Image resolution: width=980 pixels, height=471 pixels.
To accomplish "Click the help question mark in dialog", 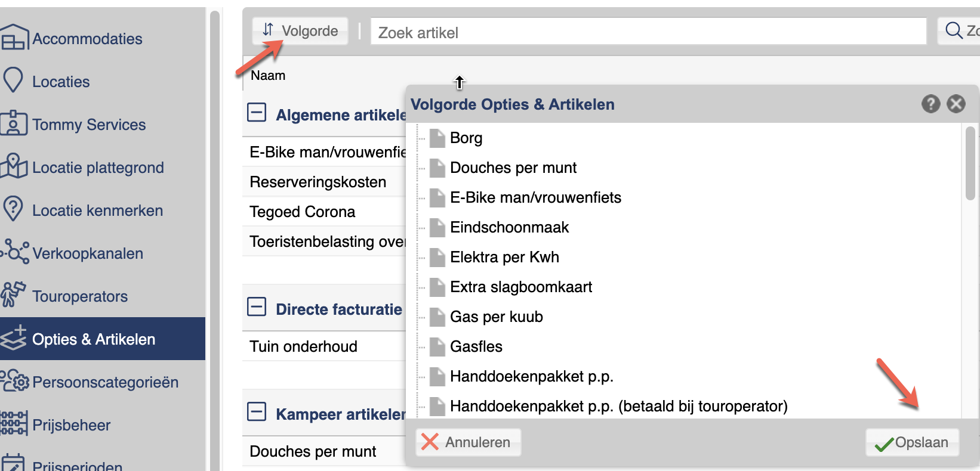I will click(x=930, y=104).
